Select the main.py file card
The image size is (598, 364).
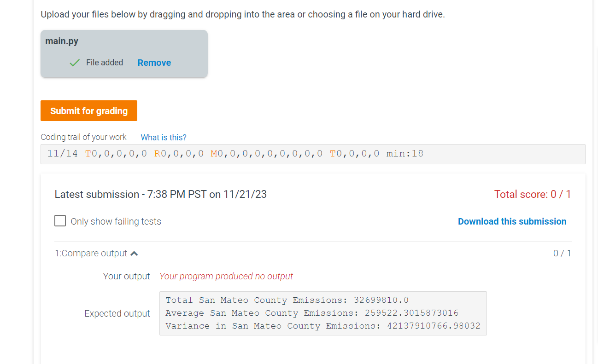point(124,53)
